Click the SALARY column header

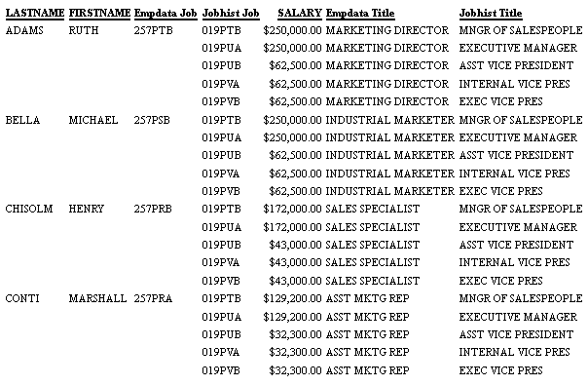[300, 13]
